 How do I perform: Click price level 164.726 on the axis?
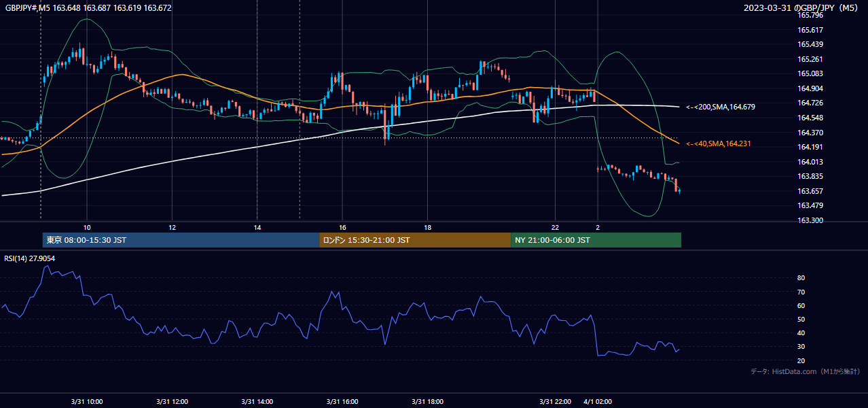[810, 103]
